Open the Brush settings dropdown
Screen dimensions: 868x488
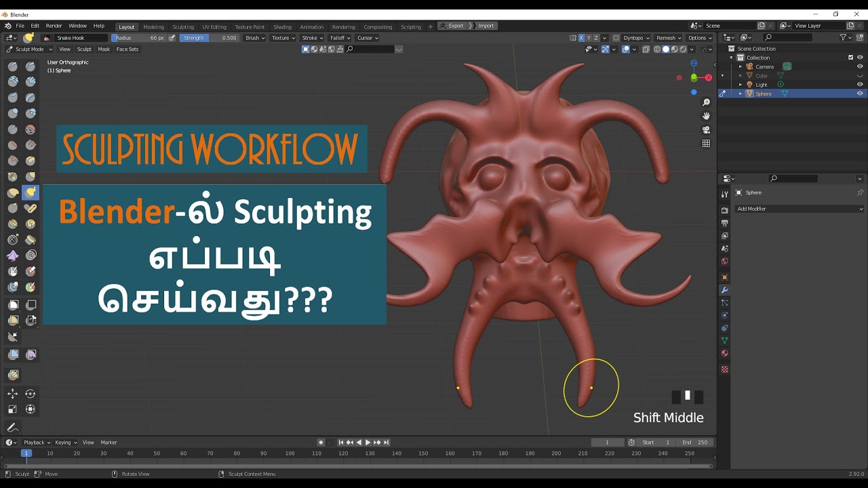tap(255, 38)
